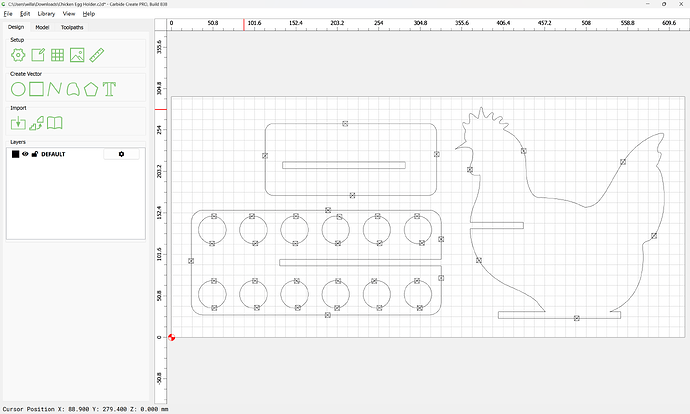Viewport: 690px width, 414px height.
Task: Select the background image icon in Setup
Action: tap(77, 55)
